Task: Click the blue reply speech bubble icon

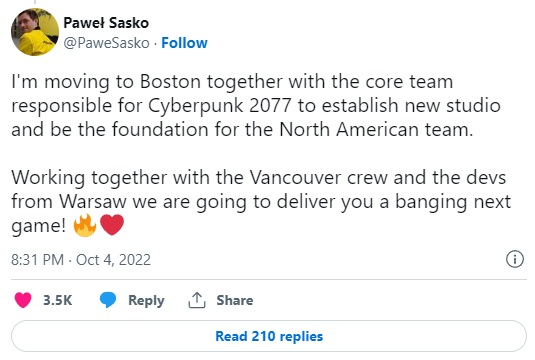Action: [x=108, y=300]
